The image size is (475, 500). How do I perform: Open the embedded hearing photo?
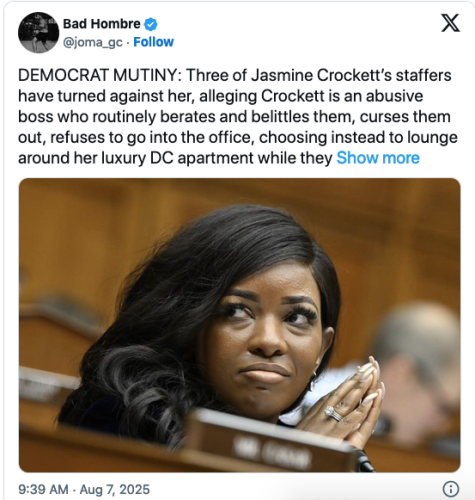pos(239,325)
